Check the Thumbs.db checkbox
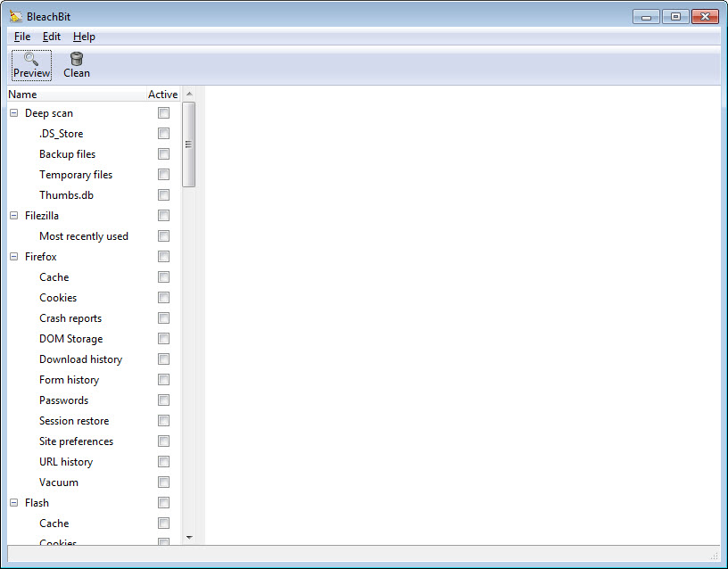Screen dimensions: 728x569 [163, 195]
